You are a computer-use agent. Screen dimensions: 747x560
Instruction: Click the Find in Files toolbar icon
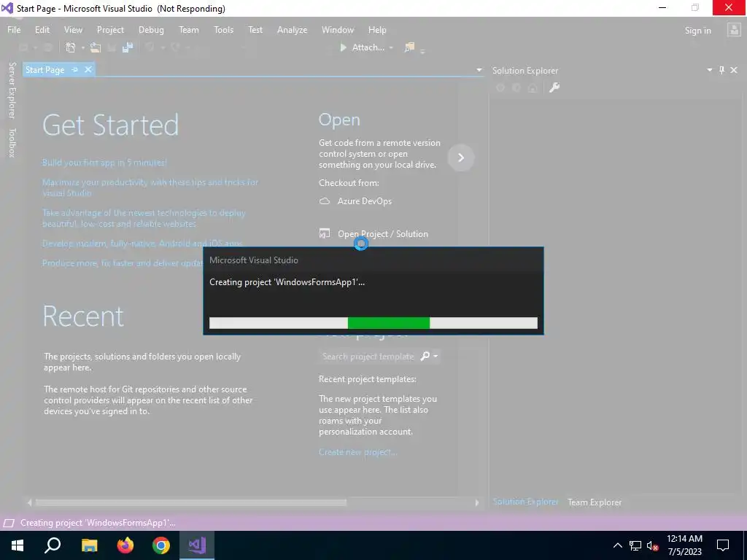(409, 47)
